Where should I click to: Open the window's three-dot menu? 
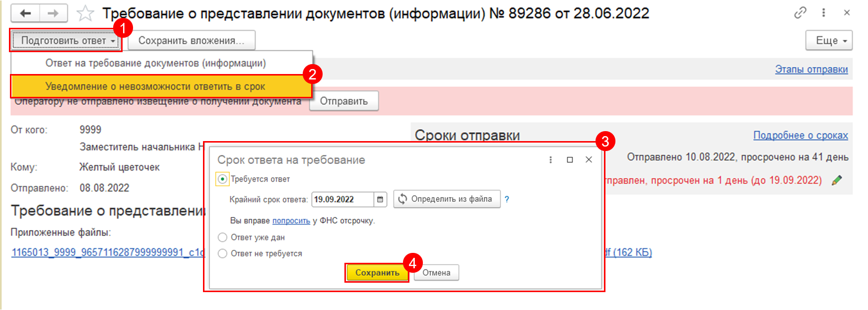[823, 13]
